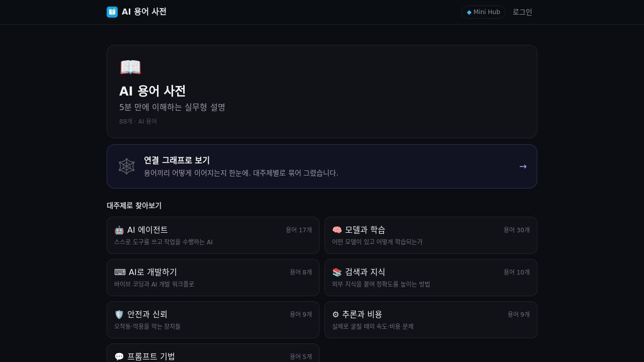Click the shield icon for 안전과 신뢰
This screenshot has height=362, width=644.
[119, 315]
